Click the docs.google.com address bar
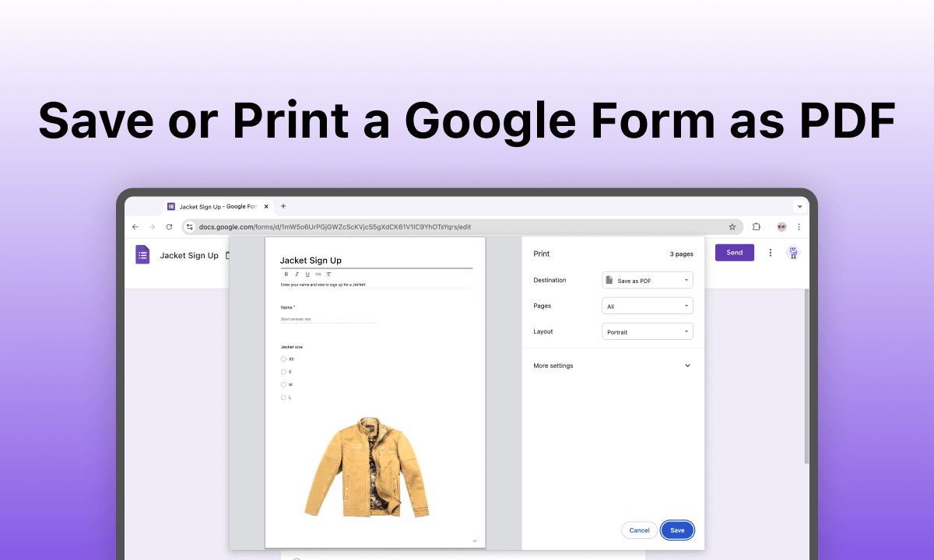Image resolution: width=934 pixels, height=560 pixels. 462,227
